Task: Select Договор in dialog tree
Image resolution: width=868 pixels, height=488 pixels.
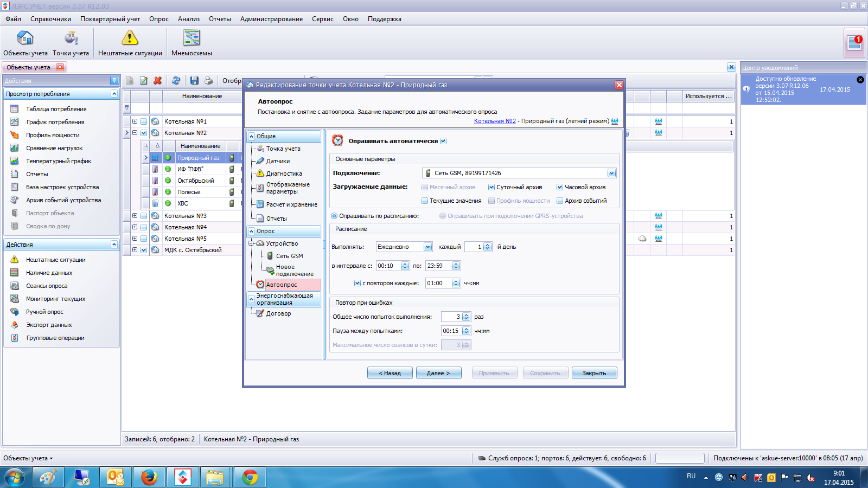Action: [278, 313]
